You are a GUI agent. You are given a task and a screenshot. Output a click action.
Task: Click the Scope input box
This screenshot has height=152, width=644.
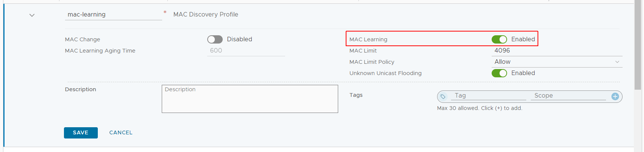[568, 96]
